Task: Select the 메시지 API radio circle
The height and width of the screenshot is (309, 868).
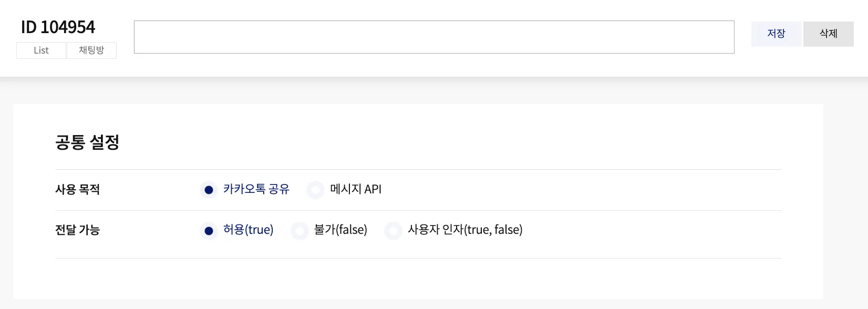Action: [x=315, y=190]
